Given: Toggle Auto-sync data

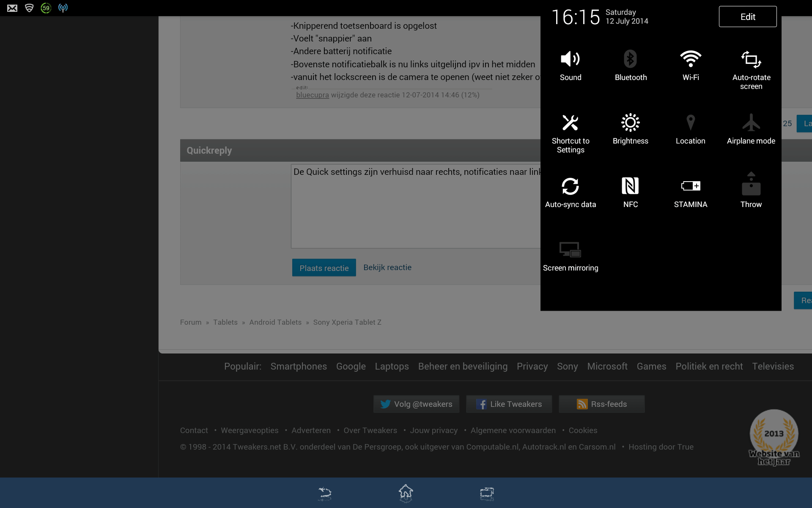Looking at the screenshot, I should pos(570,192).
